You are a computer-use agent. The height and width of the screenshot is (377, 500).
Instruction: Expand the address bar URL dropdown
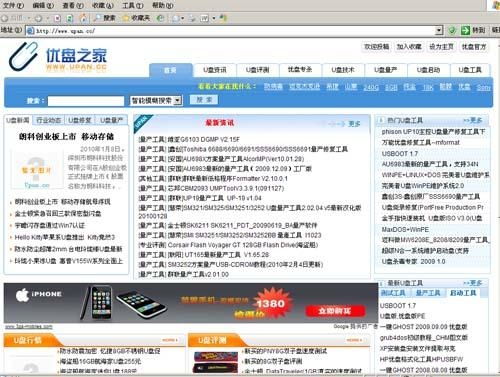pyautogui.click(x=439, y=30)
